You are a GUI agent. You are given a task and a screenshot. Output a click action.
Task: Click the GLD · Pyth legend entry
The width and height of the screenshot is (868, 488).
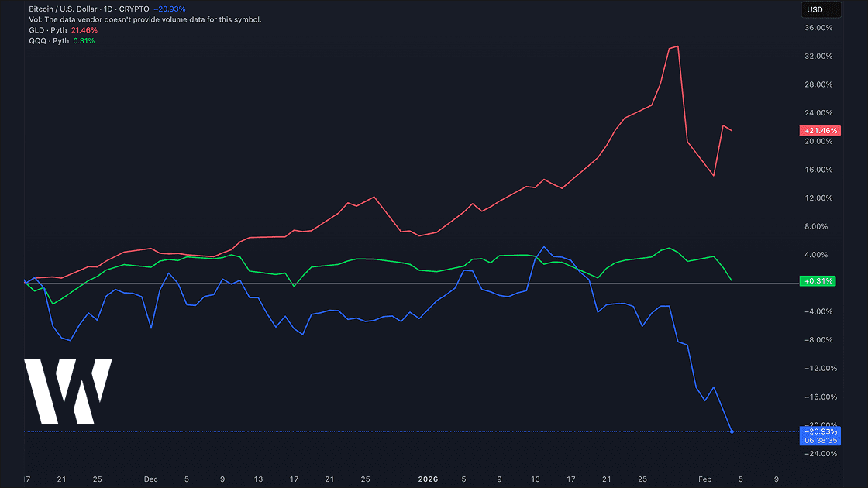tap(46, 29)
